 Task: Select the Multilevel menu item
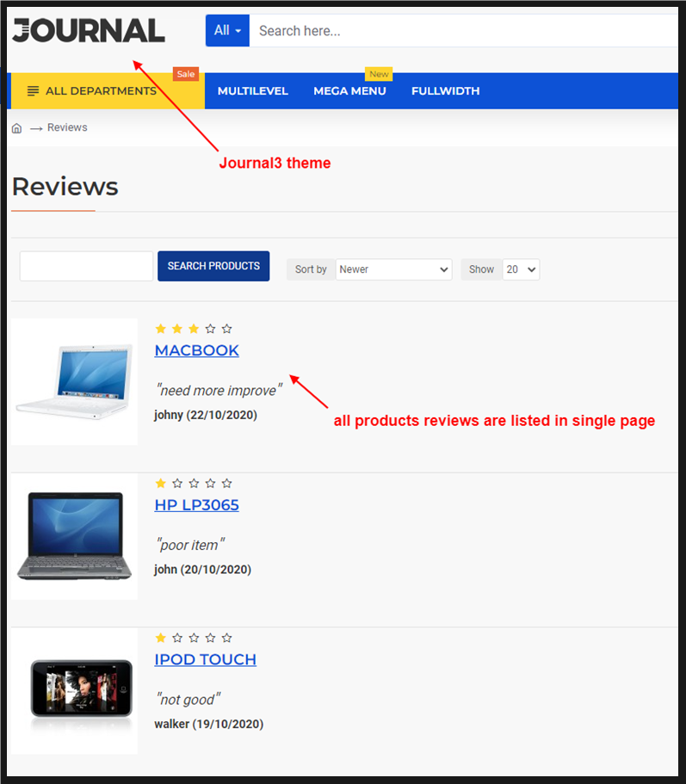[252, 91]
